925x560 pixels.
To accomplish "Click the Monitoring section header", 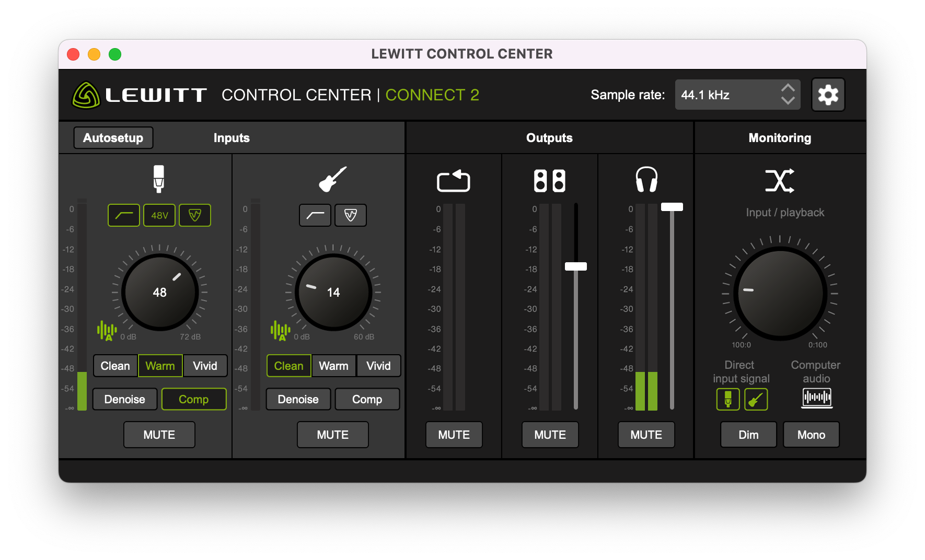I will 780,138.
